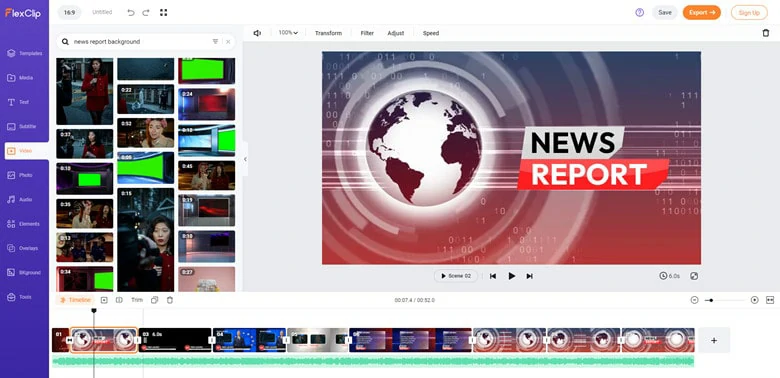Click the orange Export button
Viewport: 780px width, 378px height.
[701, 12]
